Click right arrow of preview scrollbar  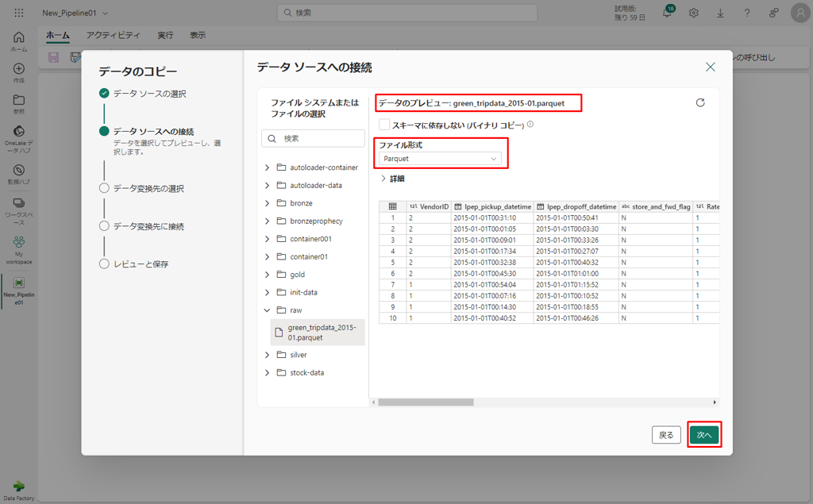(715, 402)
